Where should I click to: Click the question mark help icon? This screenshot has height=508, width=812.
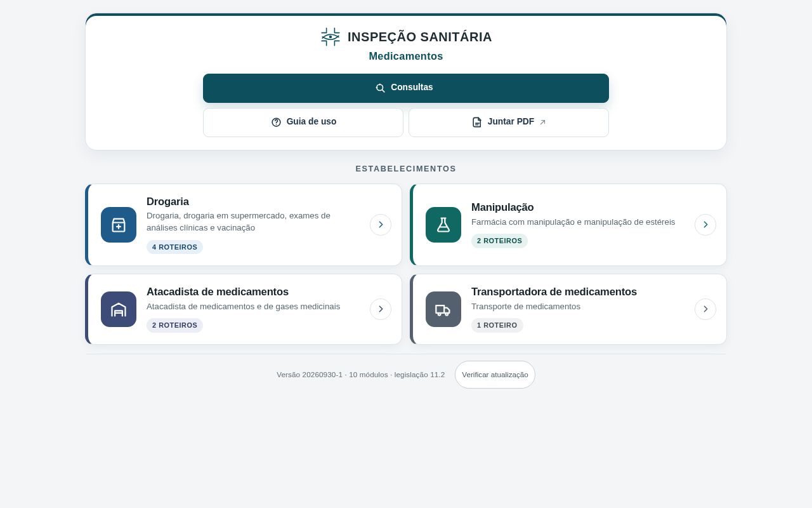tap(276, 122)
